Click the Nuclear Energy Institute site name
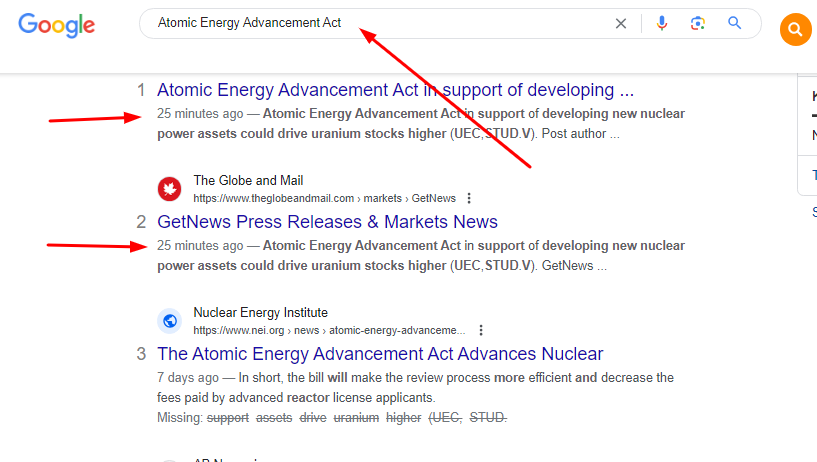Image resolution: width=817 pixels, height=462 pixels. (x=261, y=313)
